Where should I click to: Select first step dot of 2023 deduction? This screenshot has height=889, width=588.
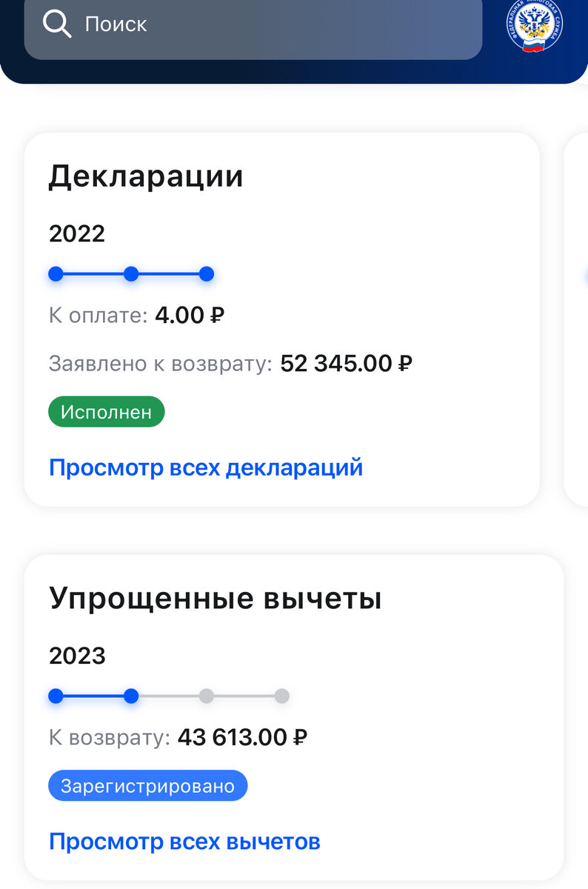pyautogui.click(x=56, y=696)
